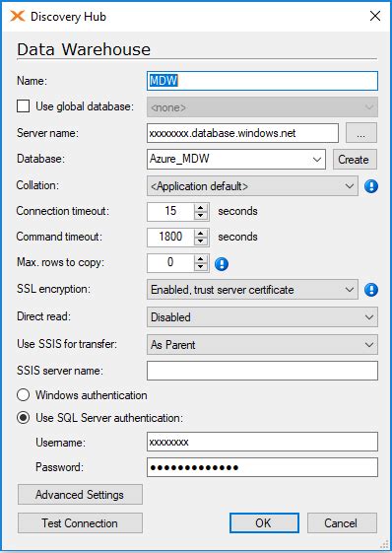This screenshot has width=392, height=553.
Task: Open the Use global database dropdown
Action: (x=262, y=106)
